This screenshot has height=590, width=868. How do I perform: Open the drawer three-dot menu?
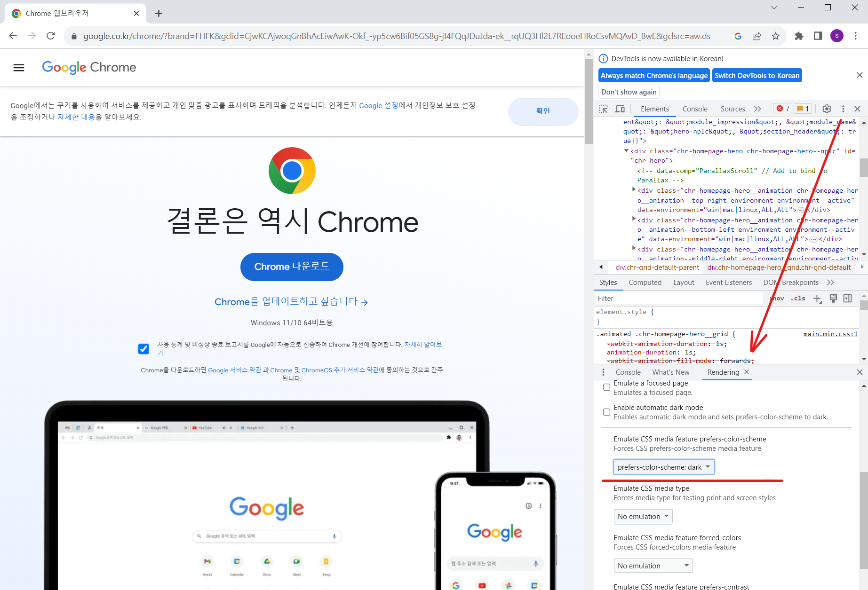pyautogui.click(x=603, y=372)
